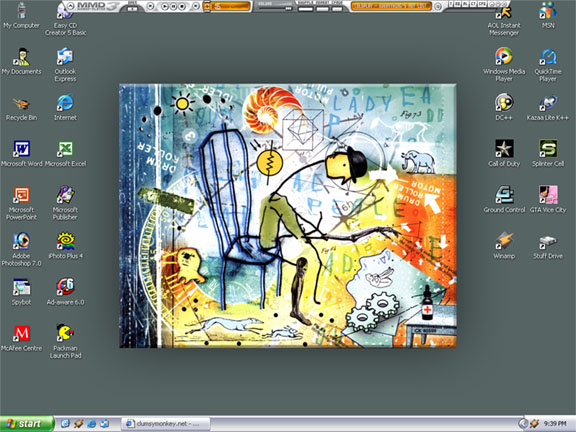Open Easy CD Creator 5 Basic
The height and width of the screenshot is (432, 576).
(65, 19)
